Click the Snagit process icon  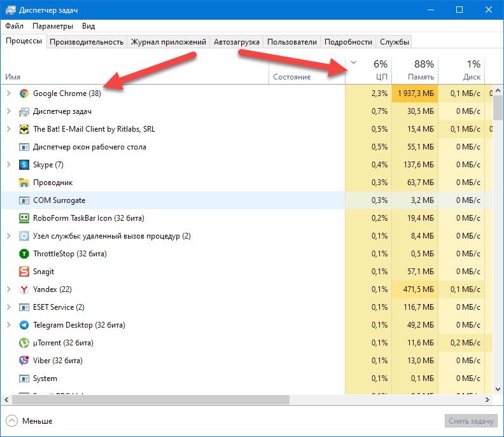[24, 272]
